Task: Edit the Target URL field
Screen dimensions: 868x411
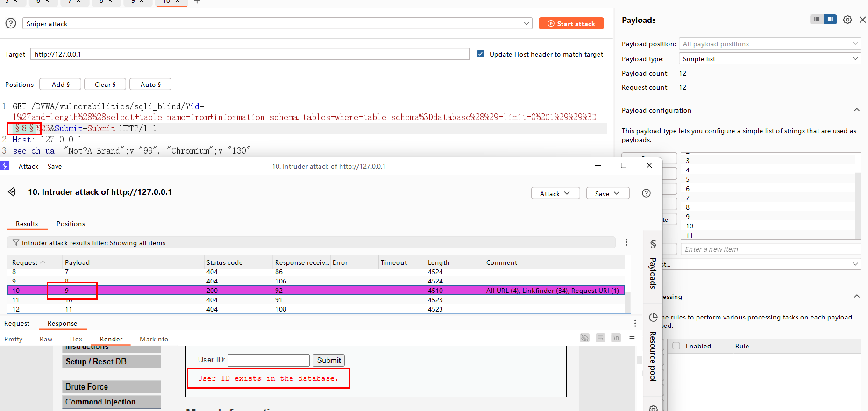Action: tap(249, 54)
